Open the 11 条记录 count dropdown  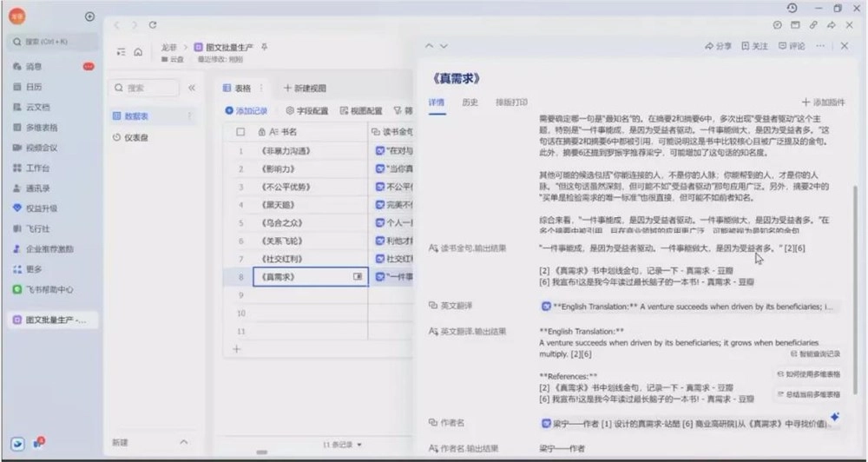342,445
